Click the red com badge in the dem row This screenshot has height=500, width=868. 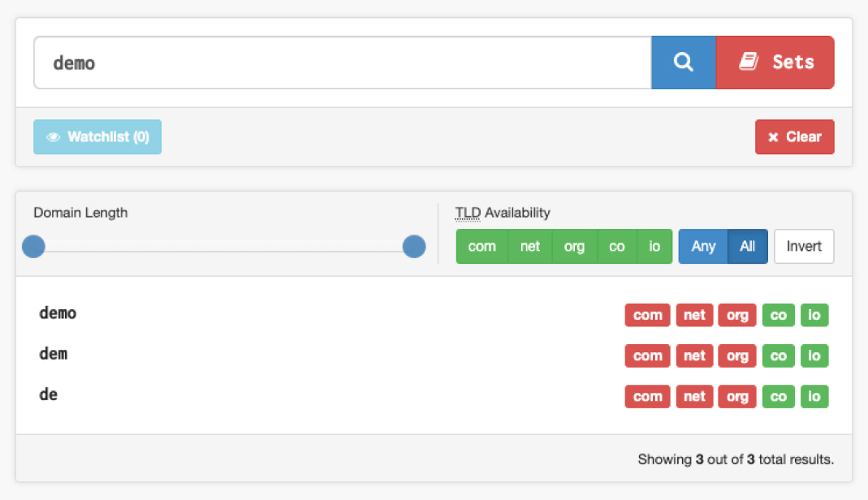point(647,356)
